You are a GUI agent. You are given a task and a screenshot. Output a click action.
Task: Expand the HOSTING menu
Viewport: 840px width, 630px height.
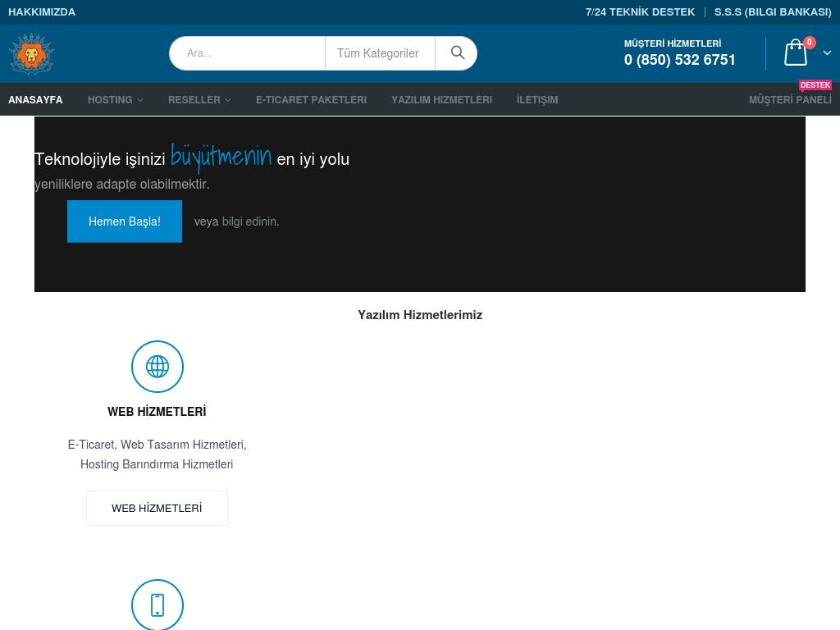[x=115, y=100]
